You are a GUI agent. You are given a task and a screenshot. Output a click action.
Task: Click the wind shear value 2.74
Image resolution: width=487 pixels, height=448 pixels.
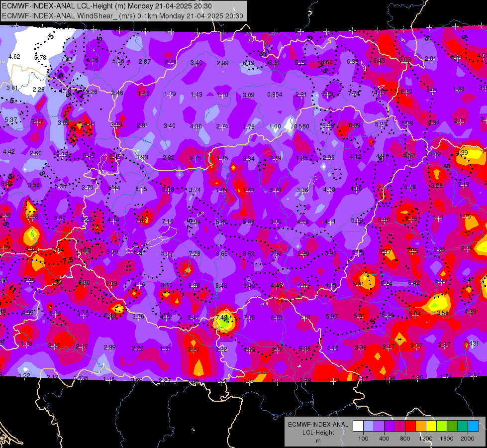[222, 126]
